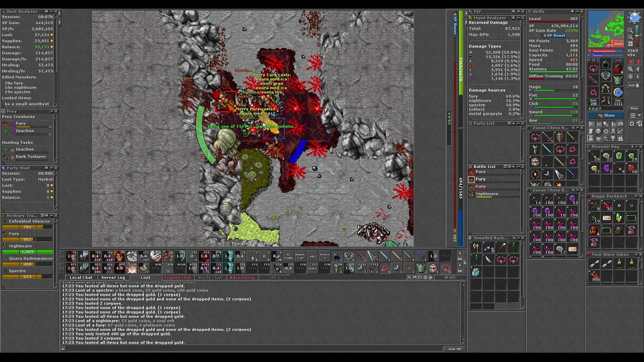
Task: Select the boots equipment slot
Action: click(606, 99)
